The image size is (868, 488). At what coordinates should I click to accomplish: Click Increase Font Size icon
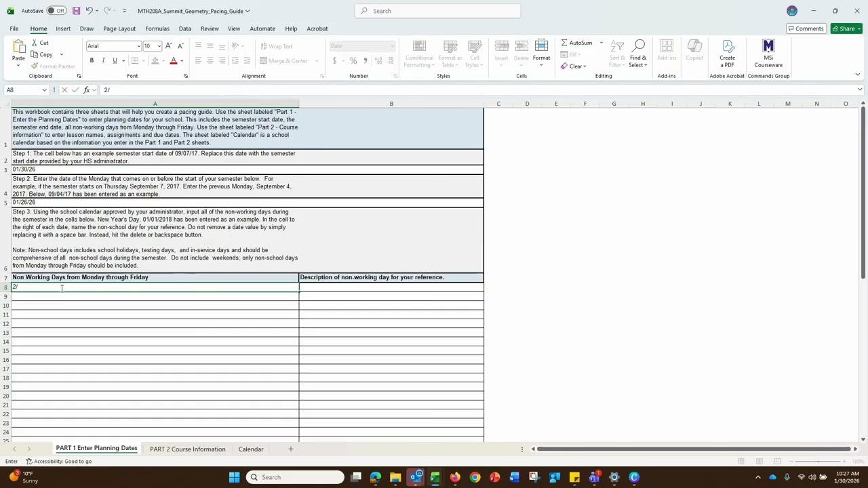(169, 45)
